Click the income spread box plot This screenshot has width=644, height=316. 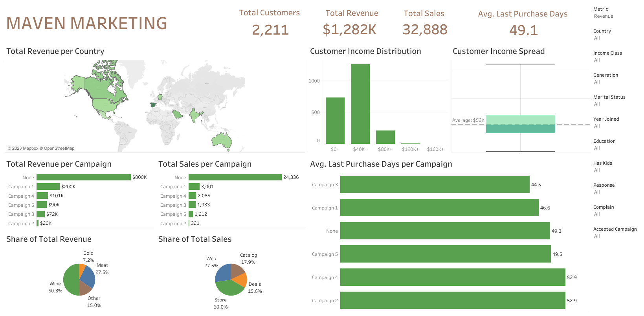point(520,124)
